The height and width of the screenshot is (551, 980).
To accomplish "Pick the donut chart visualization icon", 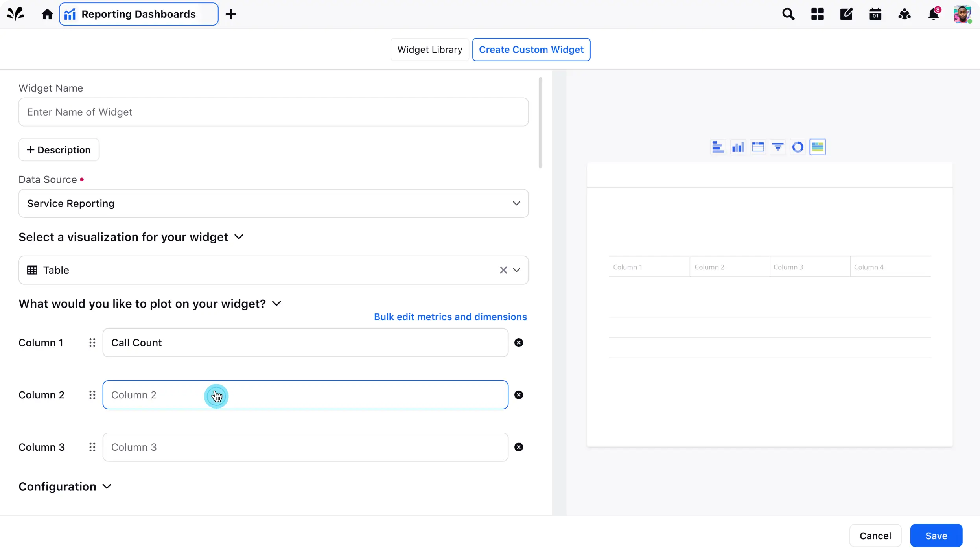I will tap(798, 147).
